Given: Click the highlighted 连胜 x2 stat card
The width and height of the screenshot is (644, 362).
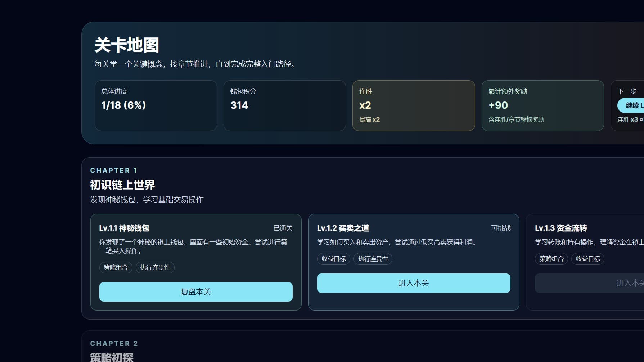Looking at the screenshot, I should click(x=413, y=105).
